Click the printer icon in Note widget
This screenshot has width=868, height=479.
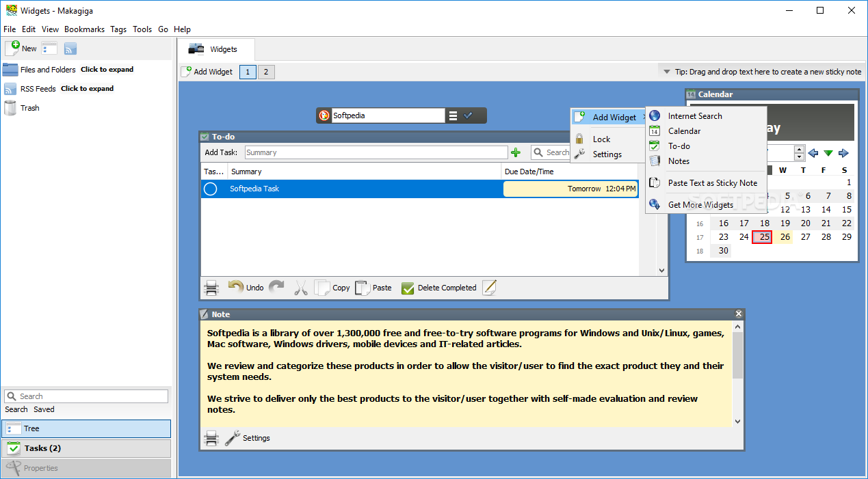pyautogui.click(x=211, y=438)
